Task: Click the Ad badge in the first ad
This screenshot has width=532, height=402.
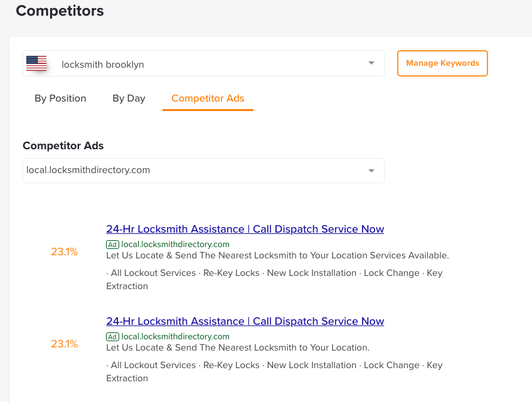Action: click(112, 245)
